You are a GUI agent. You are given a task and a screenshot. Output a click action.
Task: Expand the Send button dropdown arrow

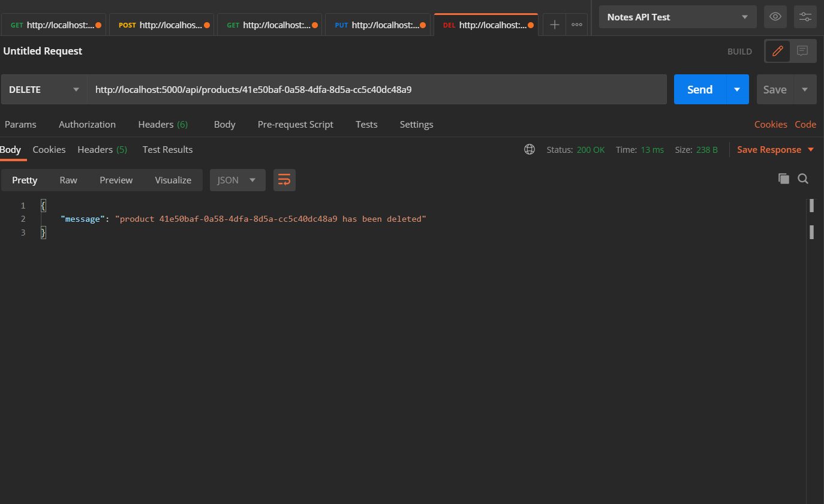(x=738, y=89)
